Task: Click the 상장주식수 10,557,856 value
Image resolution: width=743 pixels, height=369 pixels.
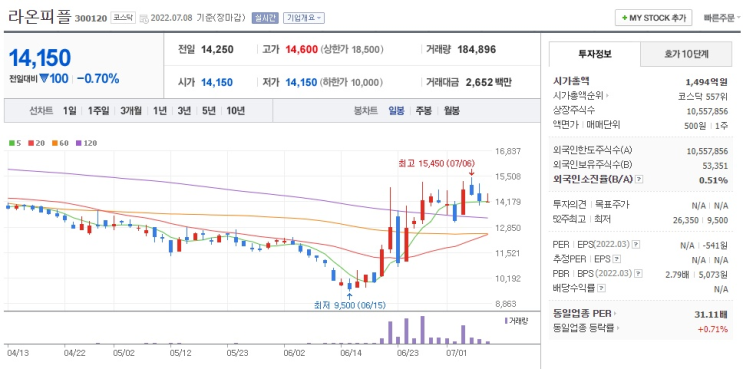Action: pyautogui.click(x=707, y=110)
